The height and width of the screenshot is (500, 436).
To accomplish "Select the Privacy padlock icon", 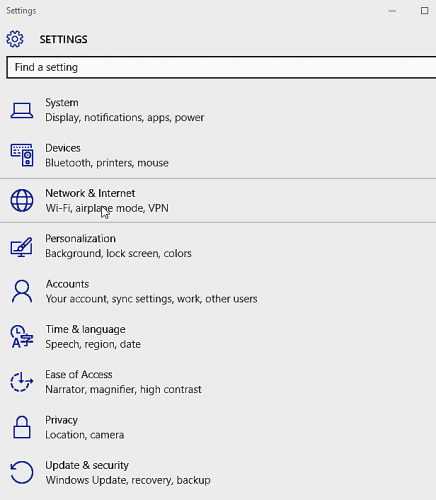I will coord(22,427).
